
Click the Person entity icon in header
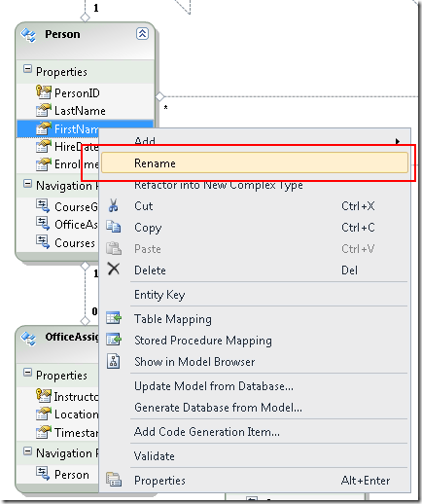[x=28, y=35]
